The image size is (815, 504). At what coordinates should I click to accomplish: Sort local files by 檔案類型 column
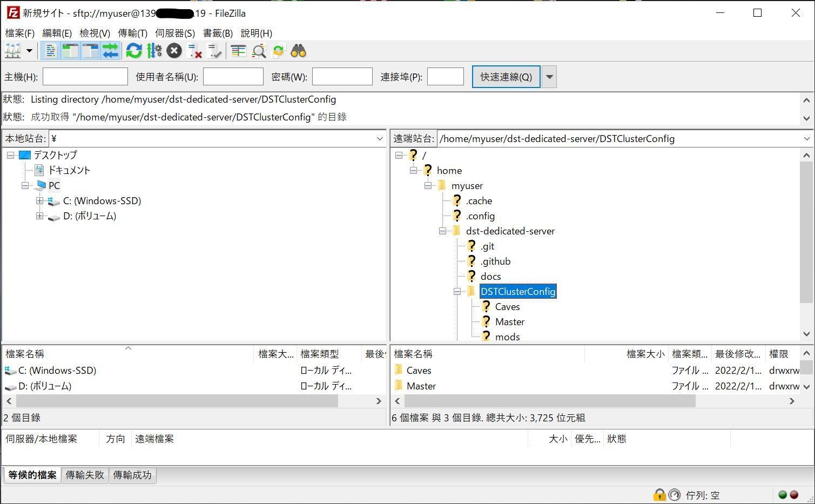(x=328, y=354)
